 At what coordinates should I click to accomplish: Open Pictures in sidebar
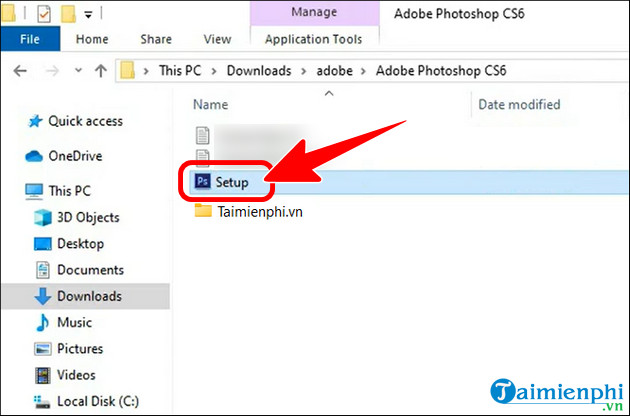[x=80, y=348]
